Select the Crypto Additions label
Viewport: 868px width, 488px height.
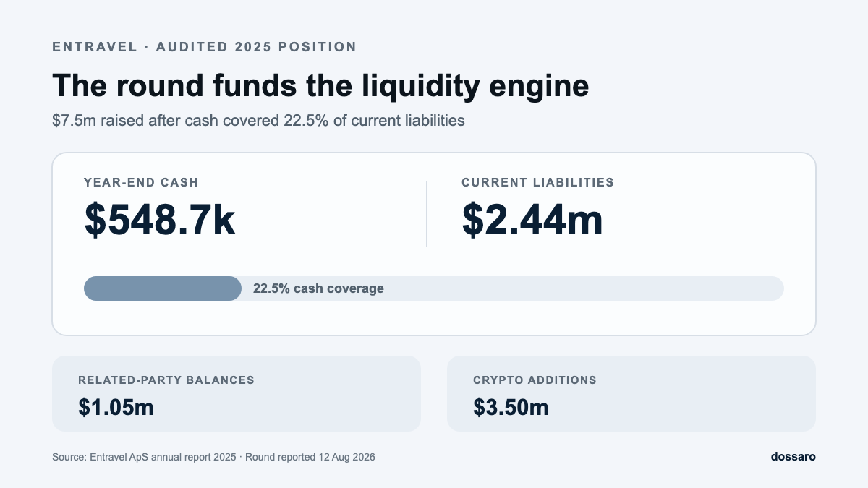(x=535, y=380)
